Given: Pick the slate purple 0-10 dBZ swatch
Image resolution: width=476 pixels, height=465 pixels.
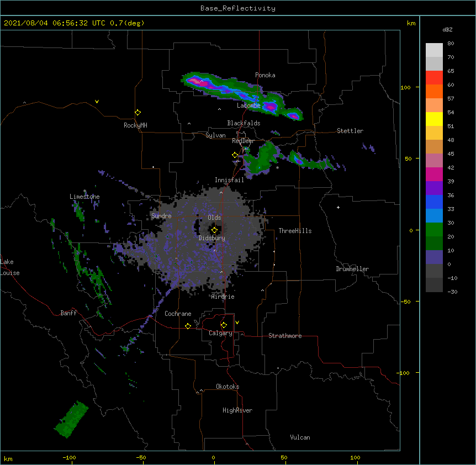Looking at the screenshot, I should coord(434,257).
